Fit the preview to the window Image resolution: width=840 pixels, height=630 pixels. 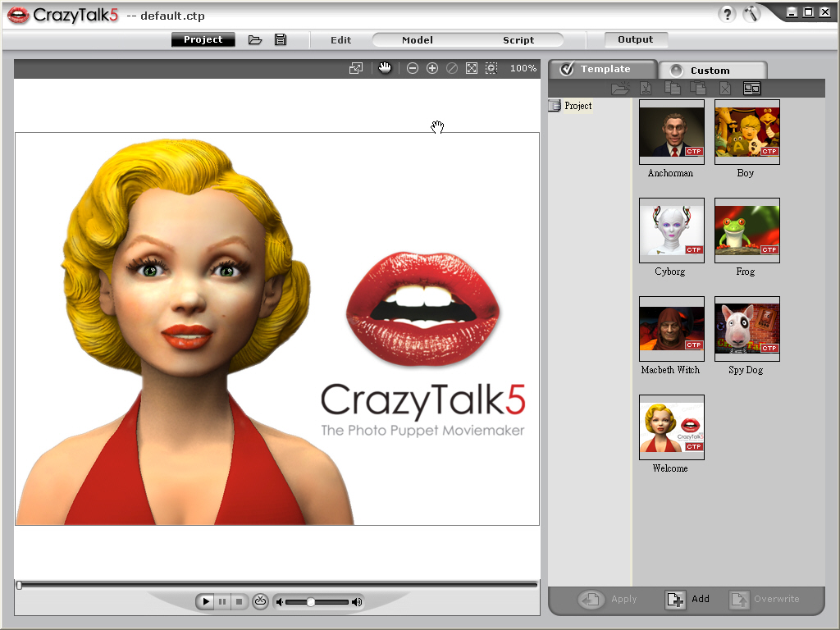pos(471,68)
